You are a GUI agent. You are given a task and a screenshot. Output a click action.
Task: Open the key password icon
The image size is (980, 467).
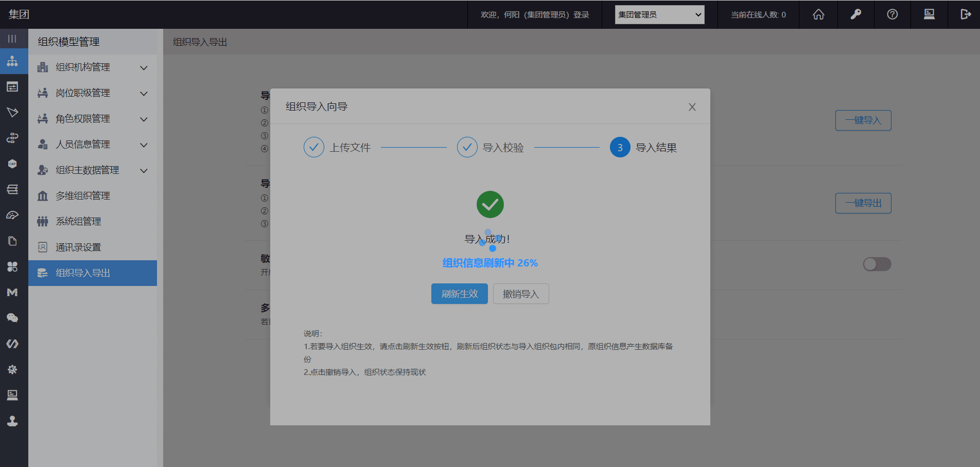click(855, 14)
